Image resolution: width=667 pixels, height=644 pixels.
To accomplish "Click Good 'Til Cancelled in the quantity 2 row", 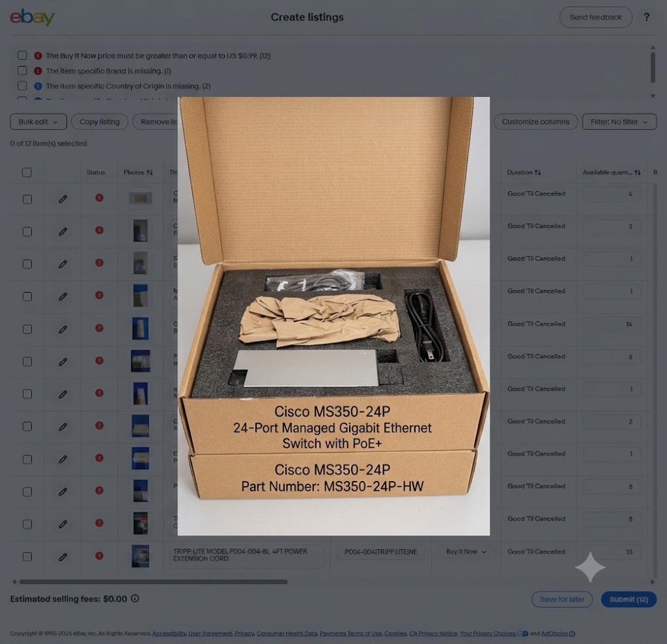I will coord(536,421).
